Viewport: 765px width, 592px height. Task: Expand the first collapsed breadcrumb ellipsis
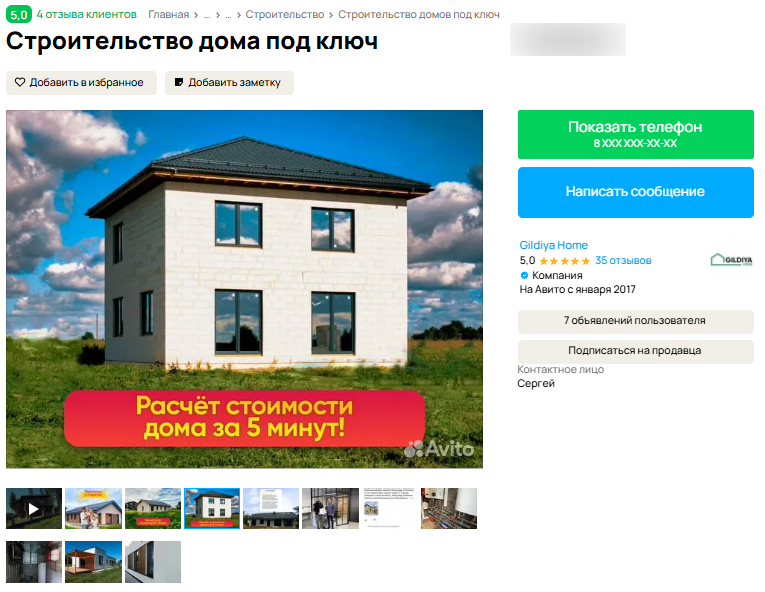[x=206, y=15]
